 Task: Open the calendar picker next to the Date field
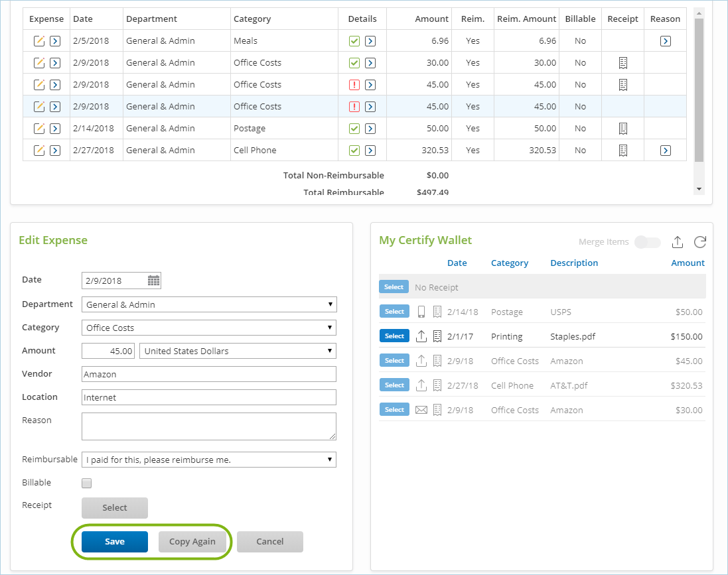[x=154, y=281]
